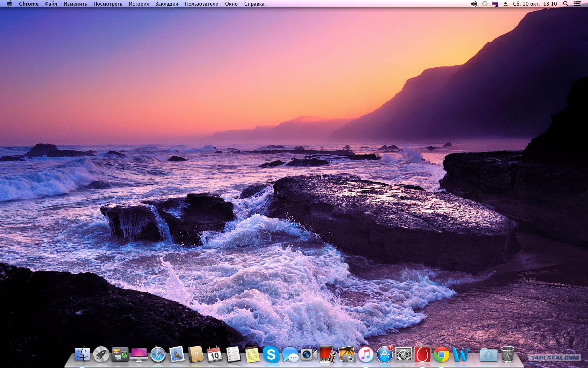The width and height of the screenshot is (588, 368).
Task: Click Google Chrome icon in Dock
Action: pos(441,355)
